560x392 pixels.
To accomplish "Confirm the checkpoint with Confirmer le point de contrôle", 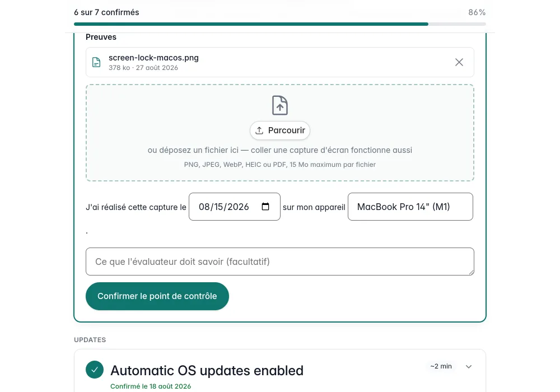I will [157, 296].
